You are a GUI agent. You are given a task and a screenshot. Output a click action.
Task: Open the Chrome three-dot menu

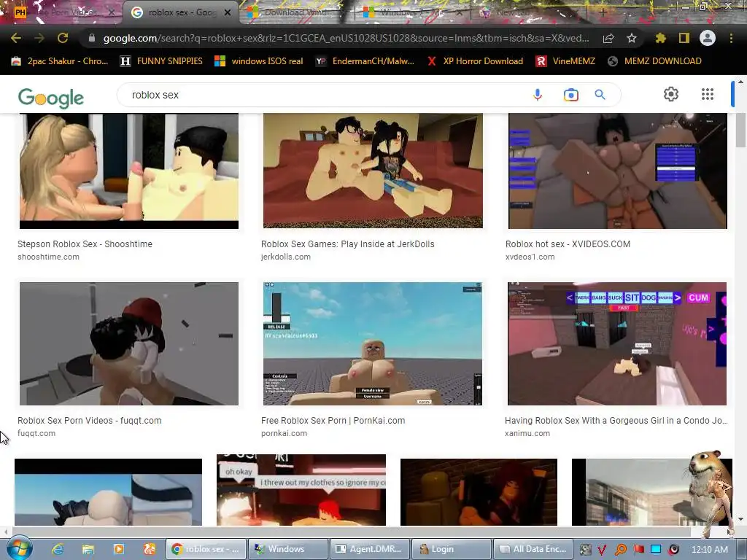coord(731,38)
